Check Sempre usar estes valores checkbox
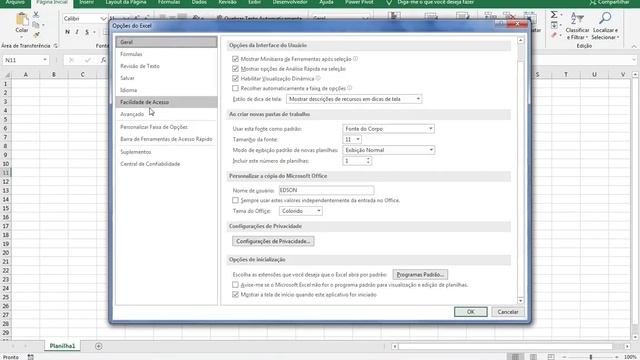The height and width of the screenshot is (360, 640). coord(235,200)
